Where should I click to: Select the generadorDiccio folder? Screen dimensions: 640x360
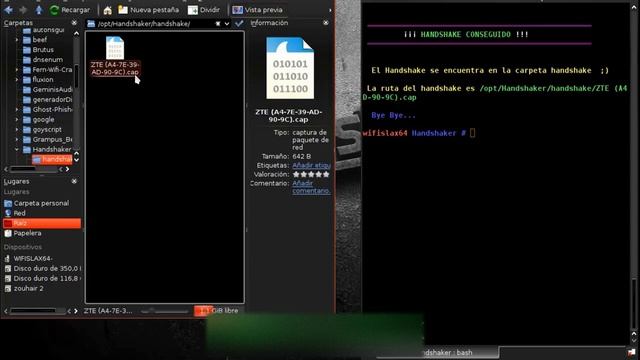47,99
